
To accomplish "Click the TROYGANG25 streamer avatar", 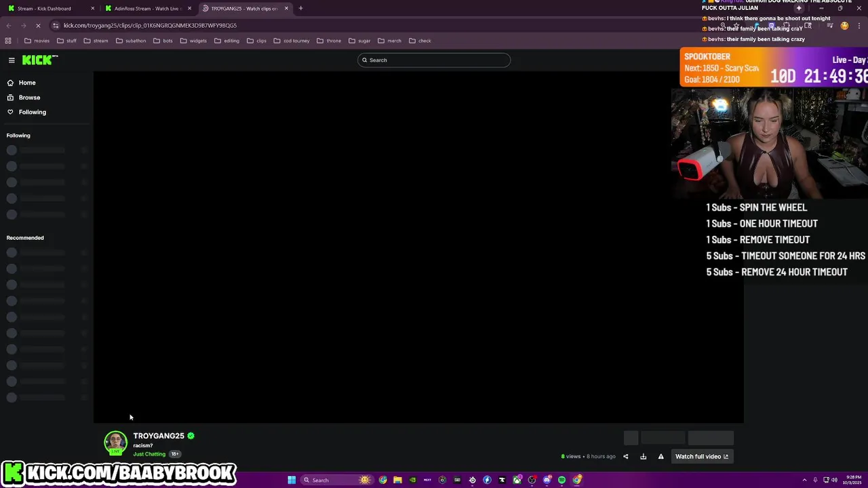I will (115, 443).
